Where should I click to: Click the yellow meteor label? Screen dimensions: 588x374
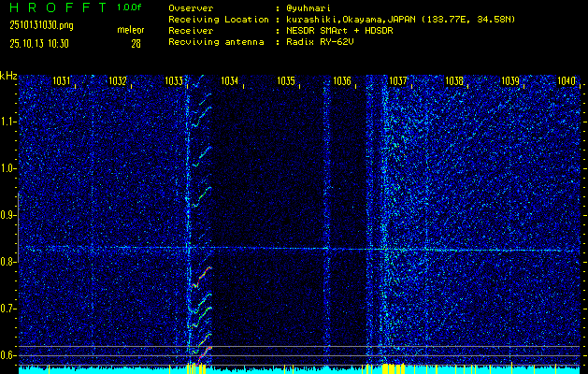(x=130, y=31)
